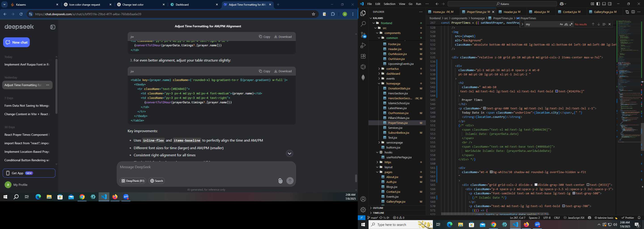Image resolution: width=644 pixels, height=229 pixels.
Task: Toggle Panel visibility in VS Code title bar
Action: click(x=604, y=4)
